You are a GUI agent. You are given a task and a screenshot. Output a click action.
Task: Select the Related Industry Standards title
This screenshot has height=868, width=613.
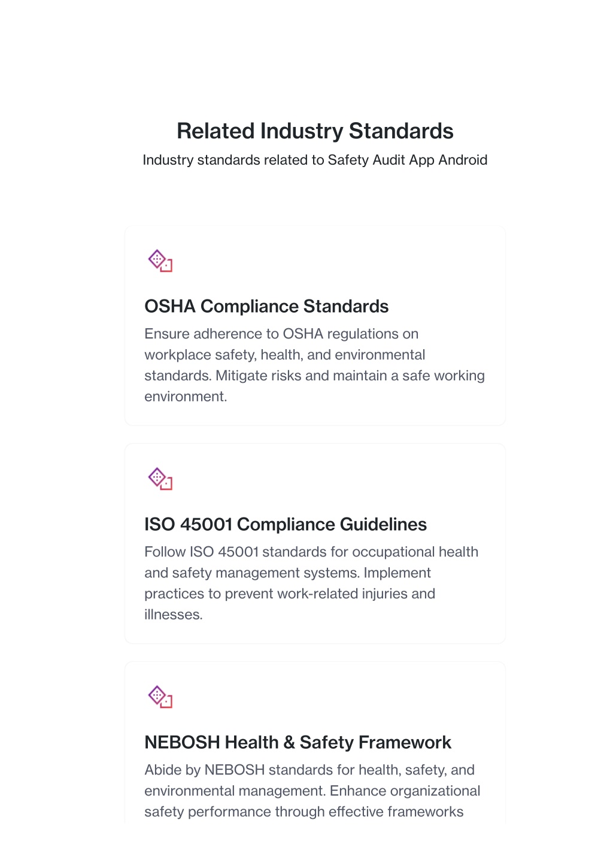pos(315,131)
